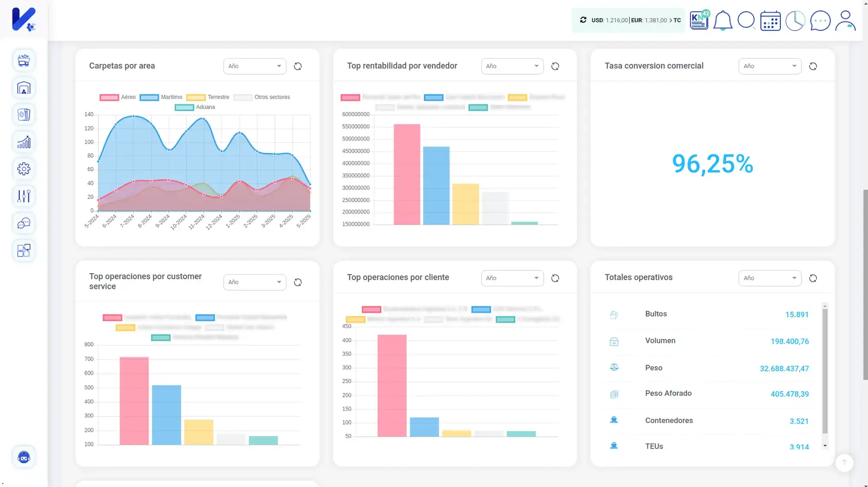Click the Volumen total value 198.400,76
The height and width of the screenshot is (487, 868).
tap(789, 341)
